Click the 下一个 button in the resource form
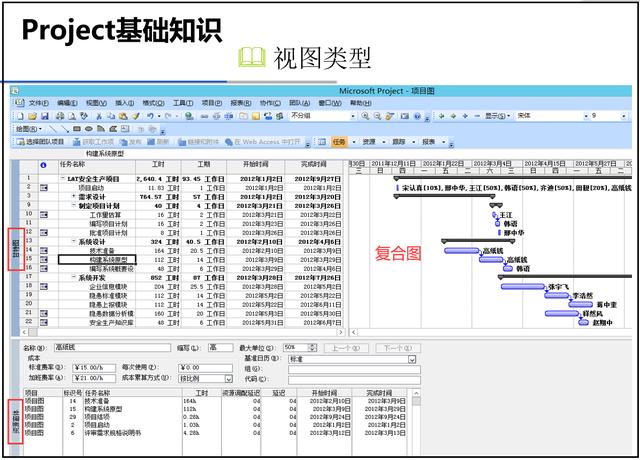 coord(396,347)
